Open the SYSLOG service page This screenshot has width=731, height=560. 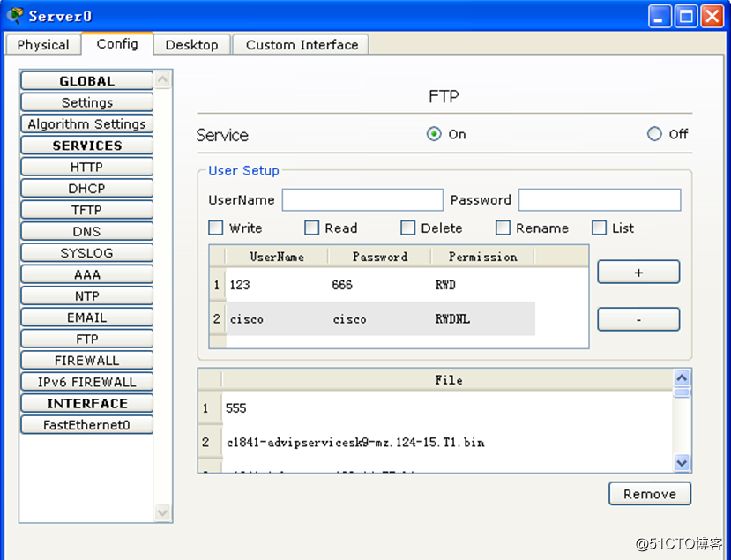[86, 252]
